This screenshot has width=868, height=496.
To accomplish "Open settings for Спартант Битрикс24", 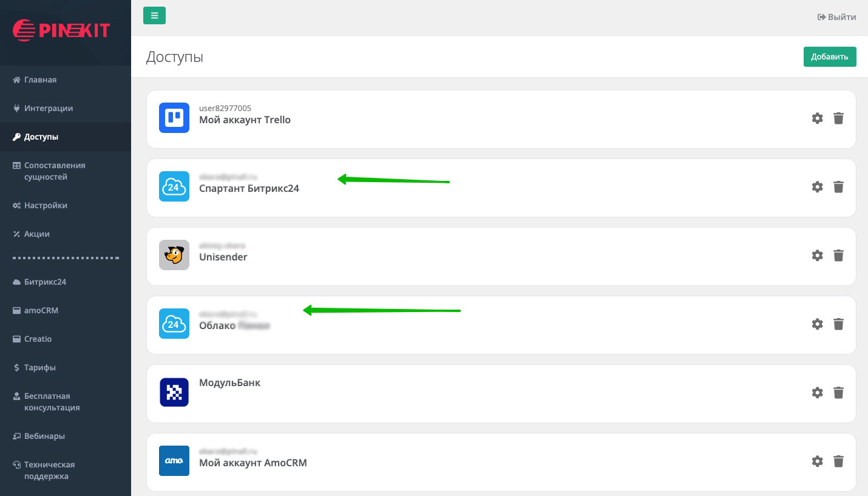I will (817, 187).
